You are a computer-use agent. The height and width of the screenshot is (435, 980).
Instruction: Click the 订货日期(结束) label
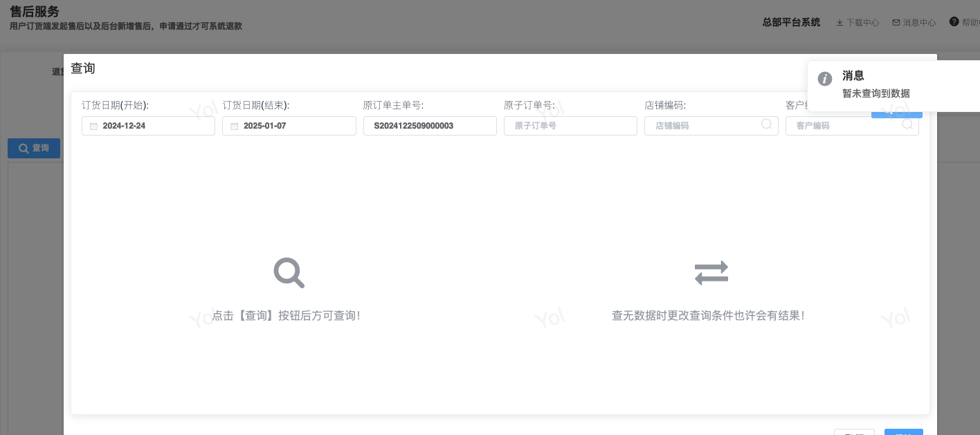point(256,105)
